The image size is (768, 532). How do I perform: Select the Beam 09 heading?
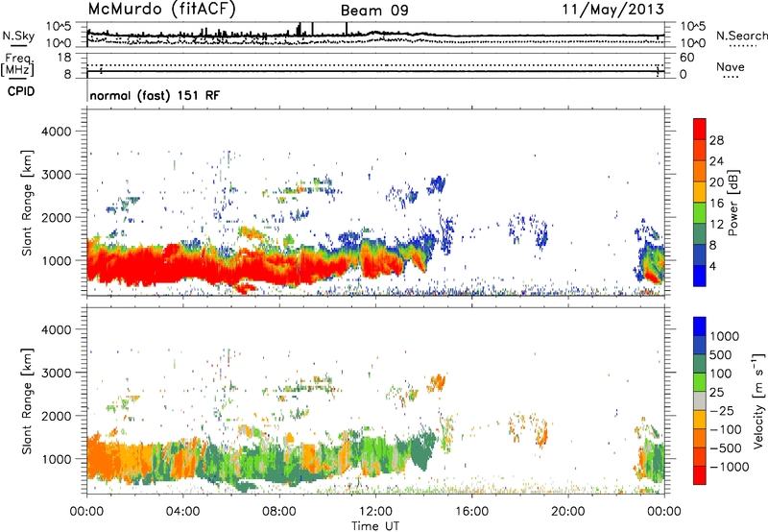(374, 11)
